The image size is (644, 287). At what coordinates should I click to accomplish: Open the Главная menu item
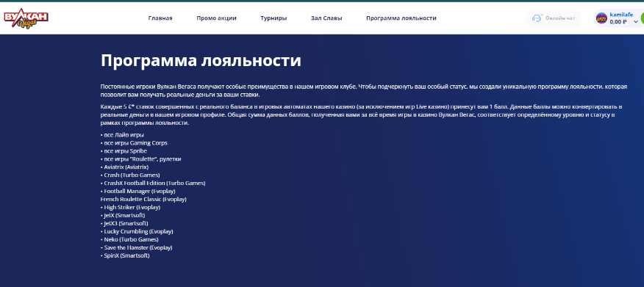[x=160, y=18]
